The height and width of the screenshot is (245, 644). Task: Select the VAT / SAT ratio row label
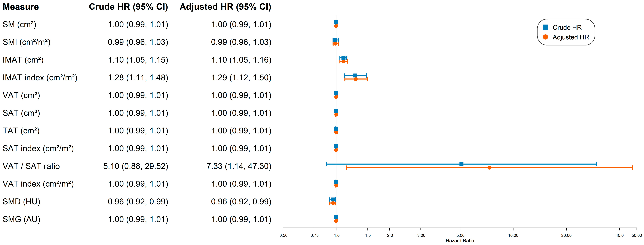click(x=31, y=166)
